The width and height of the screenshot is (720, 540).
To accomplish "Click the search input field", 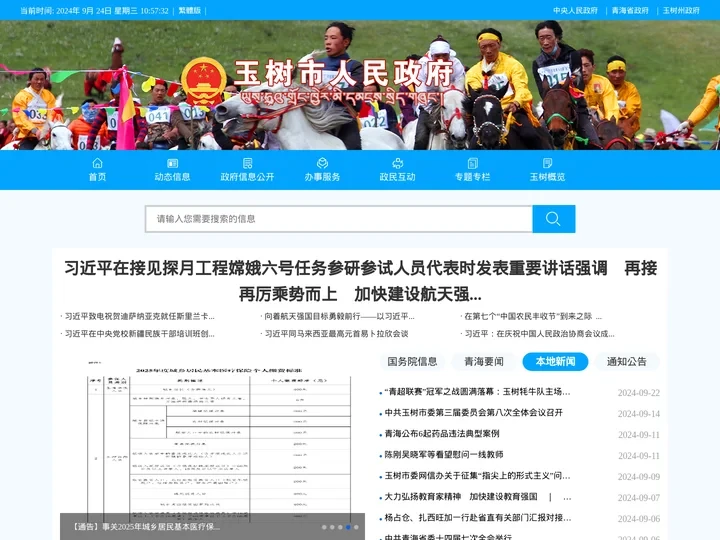I will click(x=339, y=219).
